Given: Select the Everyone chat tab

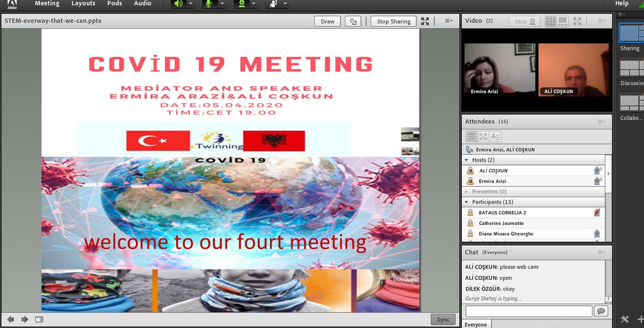Looking at the screenshot, I should pyautogui.click(x=475, y=324).
